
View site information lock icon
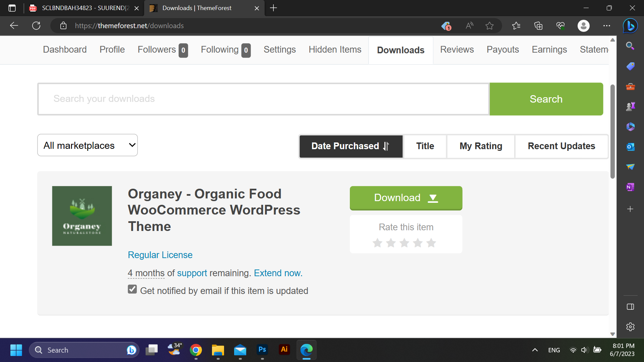[x=63, y=26]
